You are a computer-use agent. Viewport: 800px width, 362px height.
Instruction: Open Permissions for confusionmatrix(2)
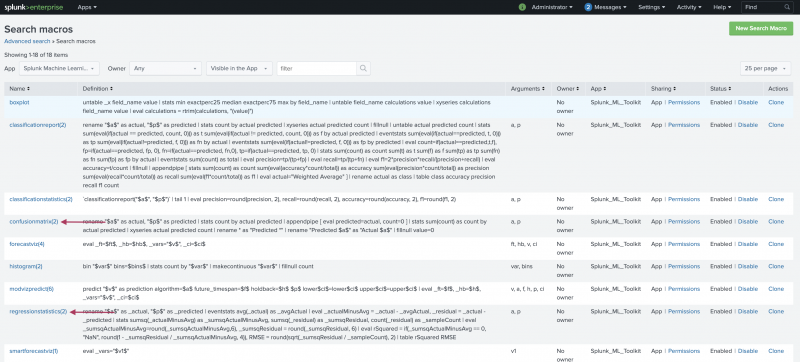tap(684, 222)
